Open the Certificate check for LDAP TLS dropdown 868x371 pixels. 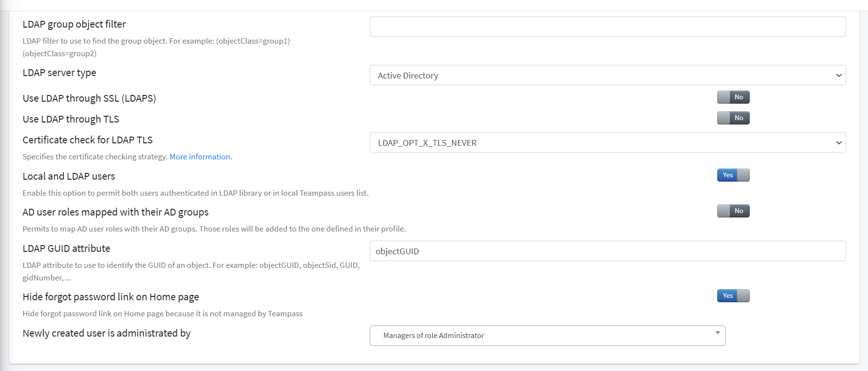[607, 142]
